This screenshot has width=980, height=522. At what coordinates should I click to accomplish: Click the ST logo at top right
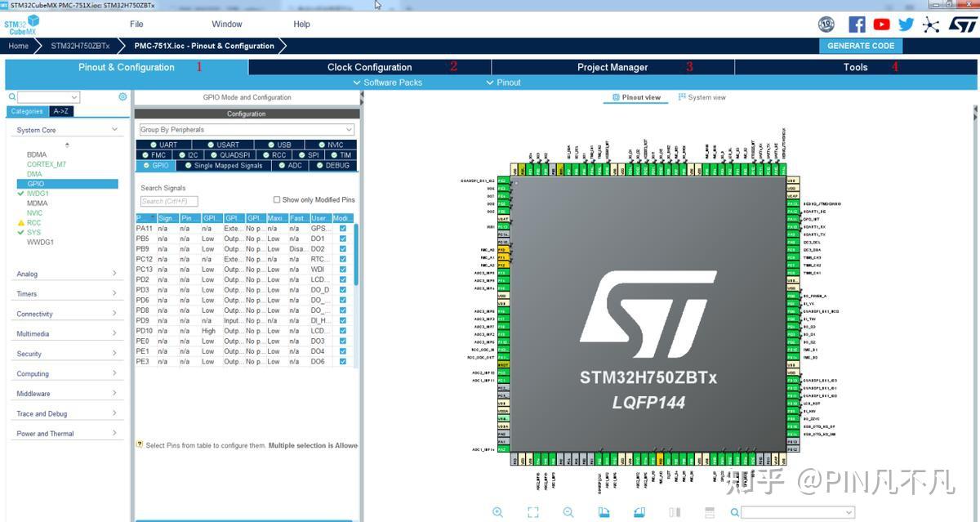click(x=961, y=24)
